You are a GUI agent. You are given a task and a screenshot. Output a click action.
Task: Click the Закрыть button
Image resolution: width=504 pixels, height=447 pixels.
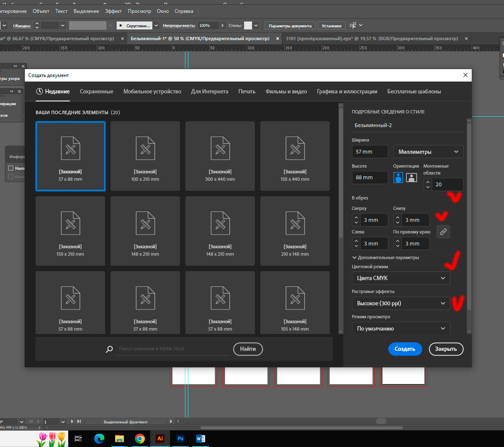tap(446, 349)
